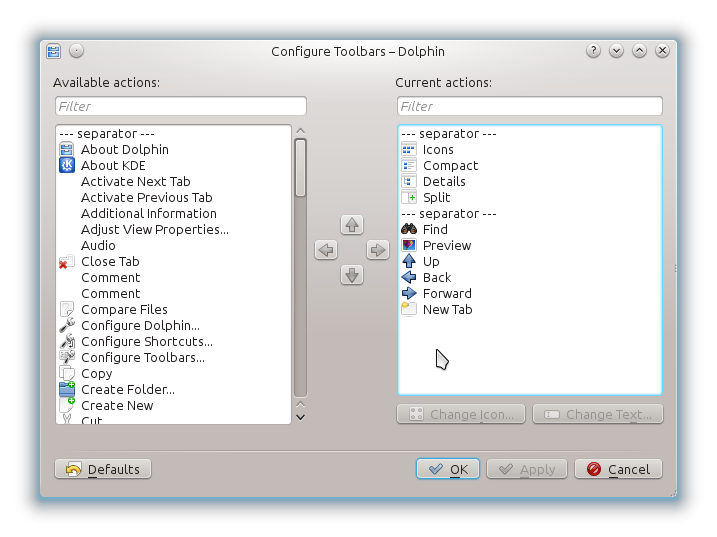
Task: Select the Configure Shortcuts... label
Action: 147,342
